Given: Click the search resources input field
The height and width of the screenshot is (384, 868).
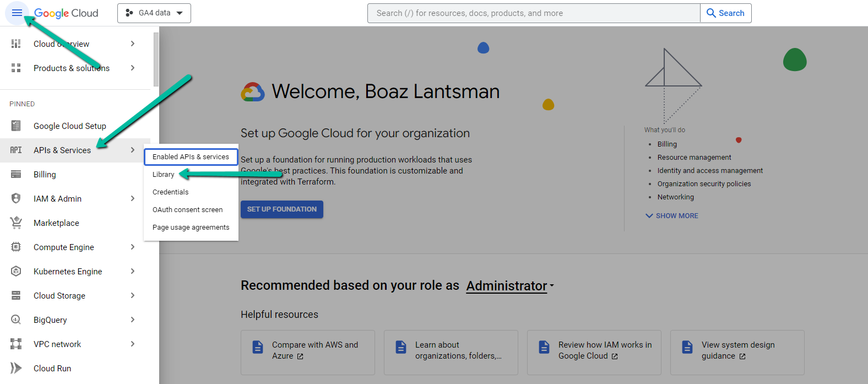Looking at the screenshot, I should (x=534, y=13).
